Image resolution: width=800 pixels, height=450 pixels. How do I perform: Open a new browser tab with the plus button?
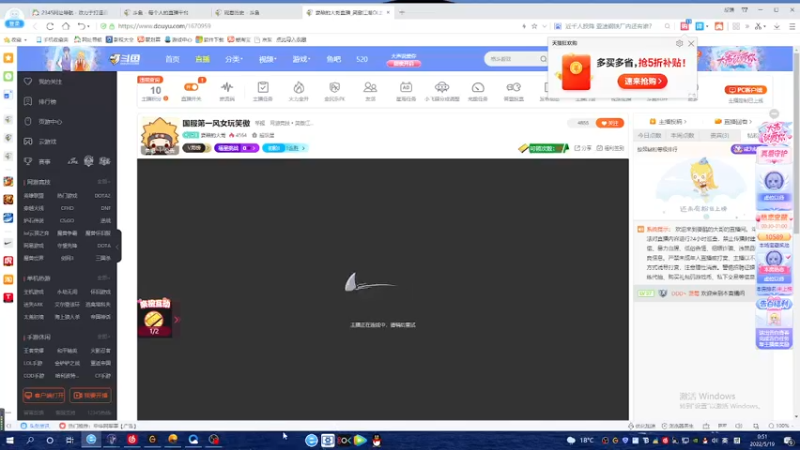402,12
